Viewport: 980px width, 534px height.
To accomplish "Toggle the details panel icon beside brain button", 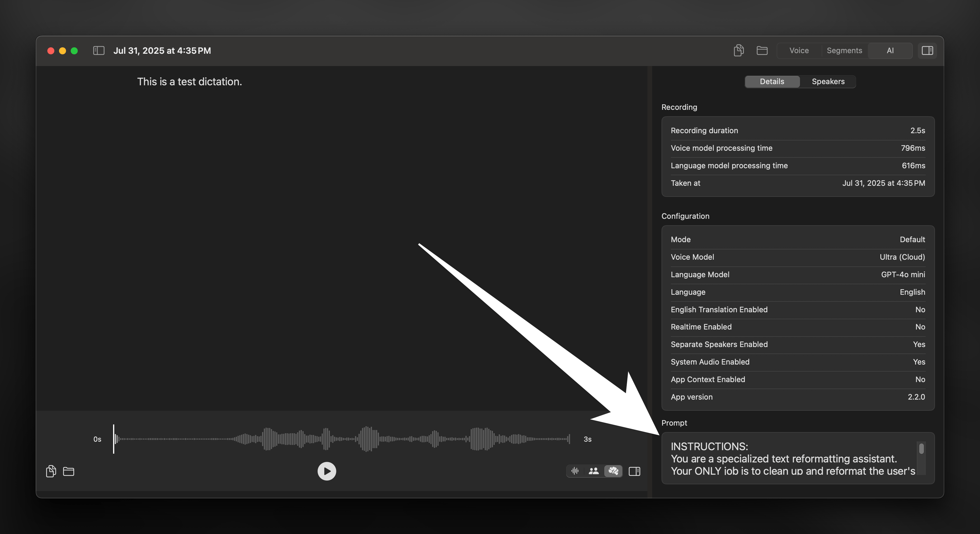I will [x=634, y=471].
